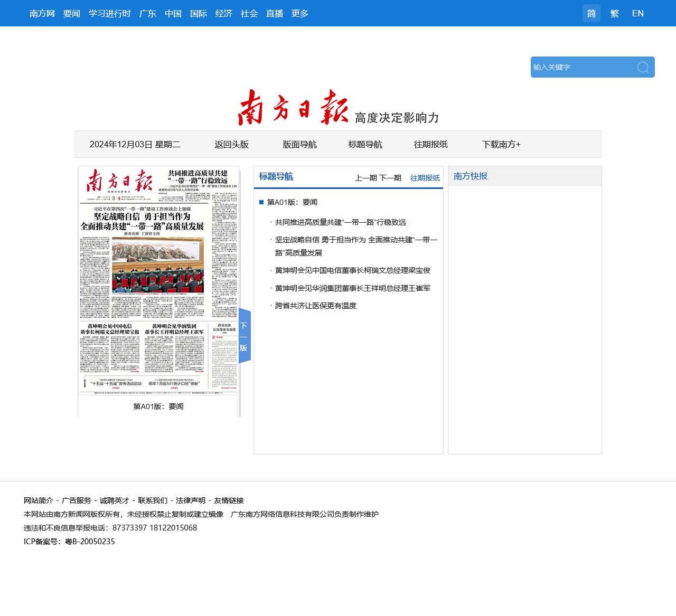Image resolution: width=676 pixels, height=616 pixels.
Task: Open 诚聘英才 footer link
Action: [x=115, y=500]
